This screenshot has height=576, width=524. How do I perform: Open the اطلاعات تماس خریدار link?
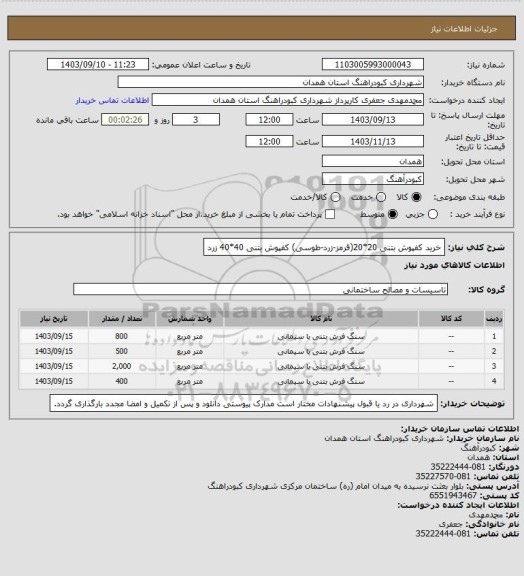(112, 100)
